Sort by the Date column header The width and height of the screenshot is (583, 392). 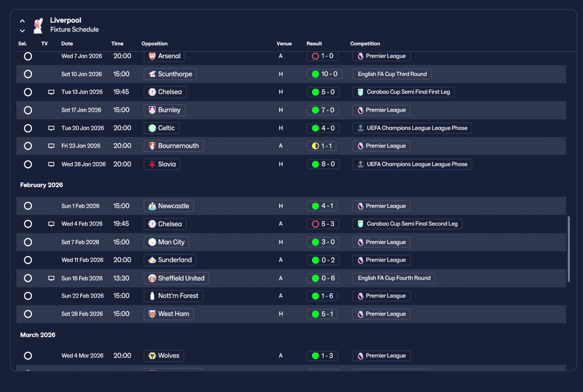point(67,44)
